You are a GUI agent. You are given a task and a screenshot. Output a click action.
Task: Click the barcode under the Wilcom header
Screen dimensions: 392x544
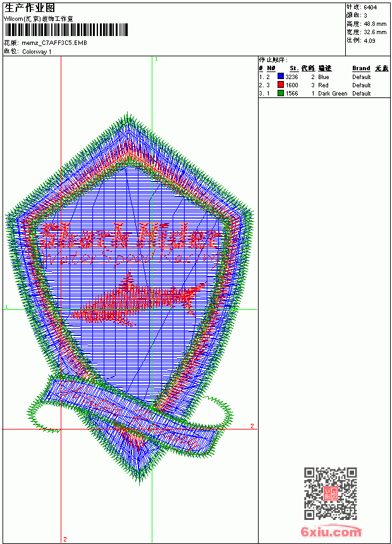click(66, 30)
